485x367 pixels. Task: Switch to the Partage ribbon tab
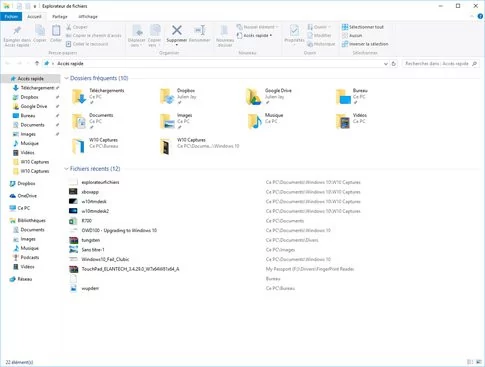[x=60, y=16]
